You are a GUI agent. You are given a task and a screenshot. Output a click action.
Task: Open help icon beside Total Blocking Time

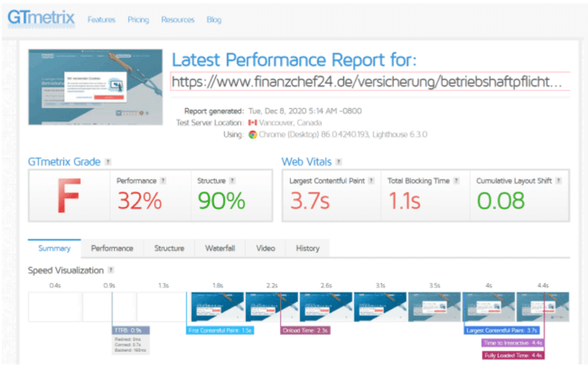click(x=456, y=181)
